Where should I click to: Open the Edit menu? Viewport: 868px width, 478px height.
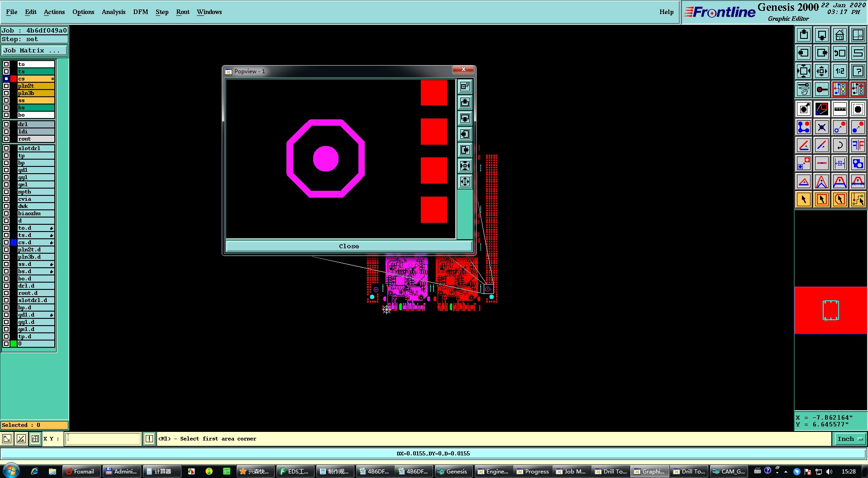click(31, 12)
